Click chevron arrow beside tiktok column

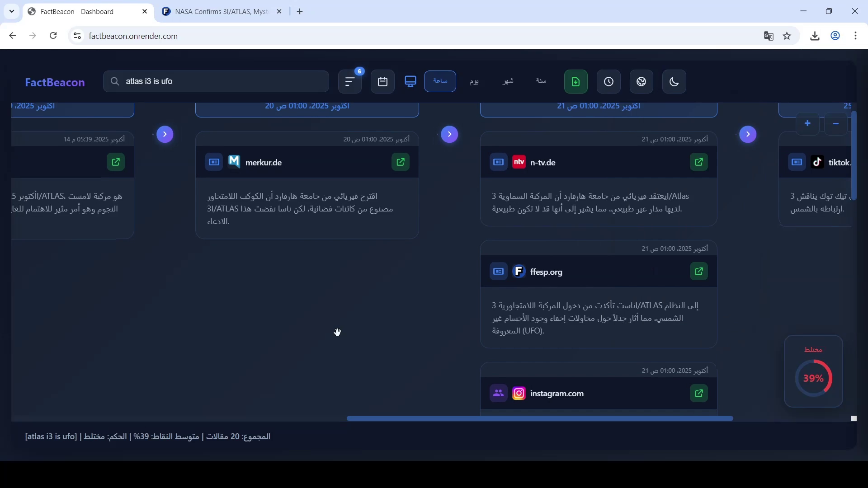(x=748, y=134)
